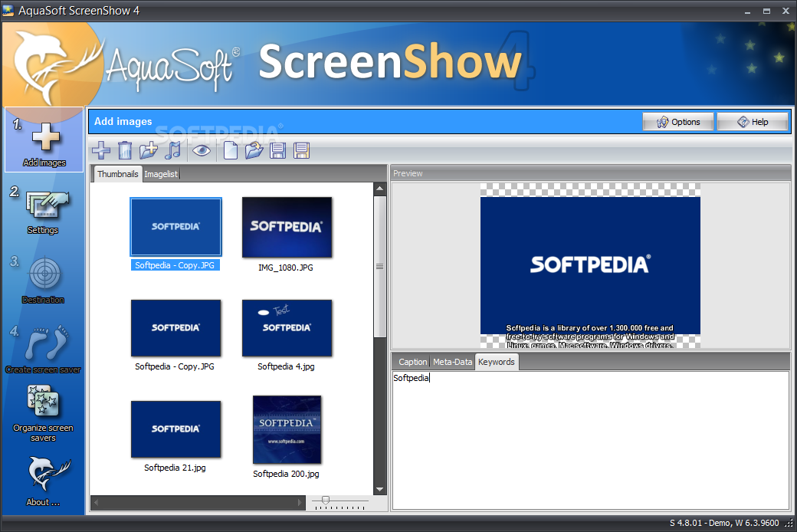Viewport: 797px width, 532px height.
Task: Click the preview image of Softpedia
Action: click(590, 265)
